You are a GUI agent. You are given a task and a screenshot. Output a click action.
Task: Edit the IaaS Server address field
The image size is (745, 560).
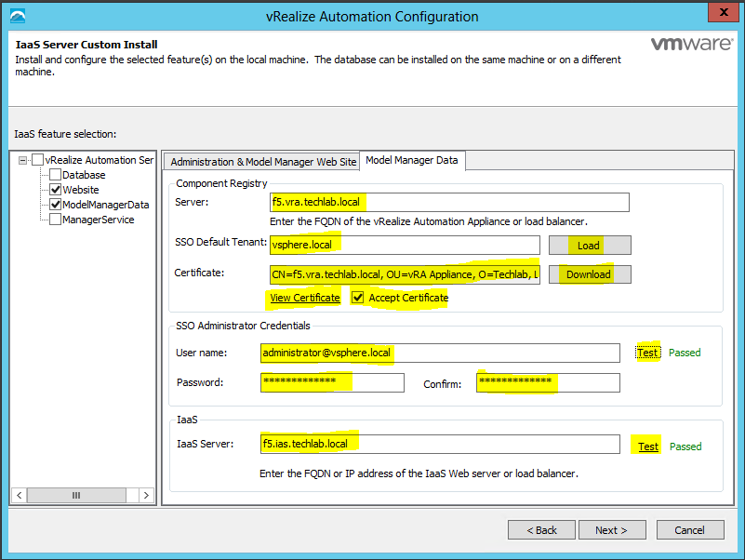[x=440, y=444]
